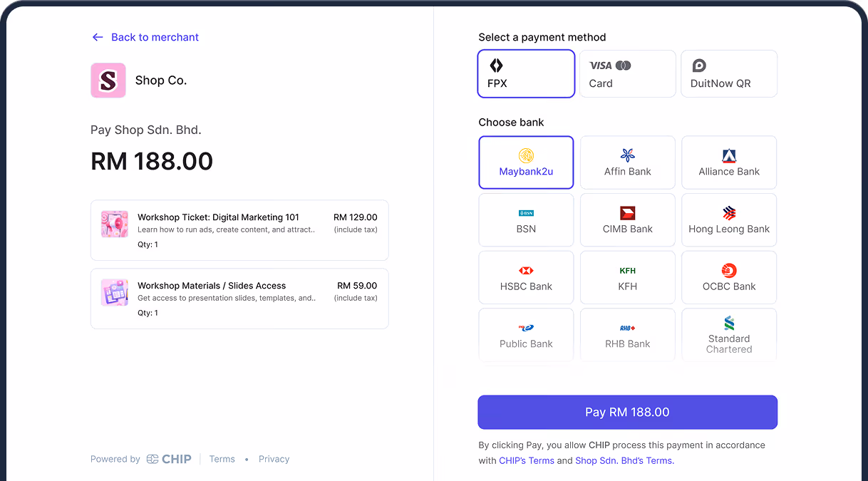Viewport: 868px width, 481px height.
Task: Choose DuitNow QR payment method
Action: [729, 73]
